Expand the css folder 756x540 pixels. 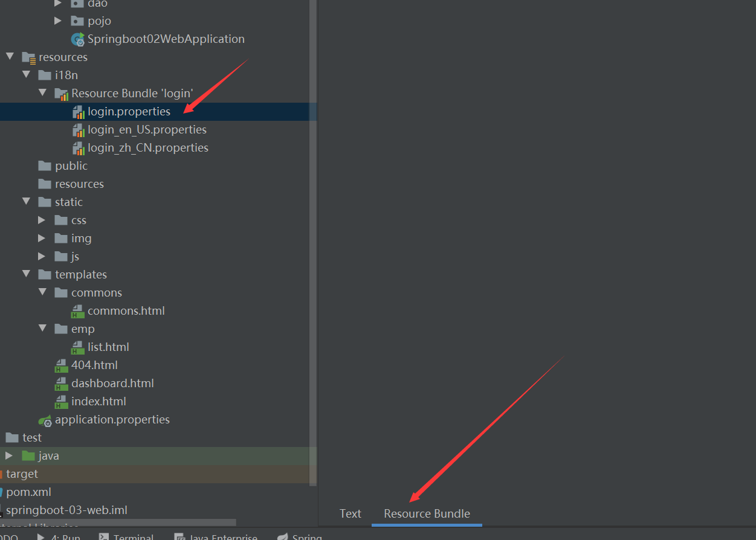[42, 220]
